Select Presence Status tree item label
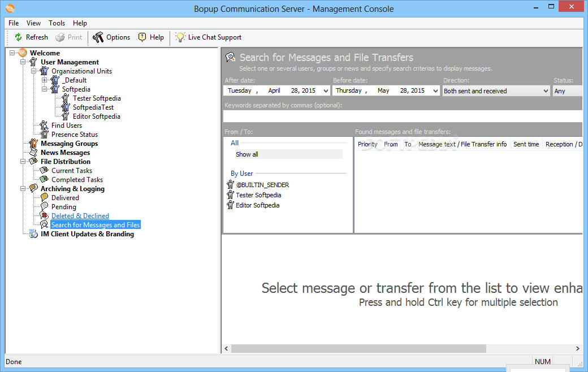 tap(74, 134)
